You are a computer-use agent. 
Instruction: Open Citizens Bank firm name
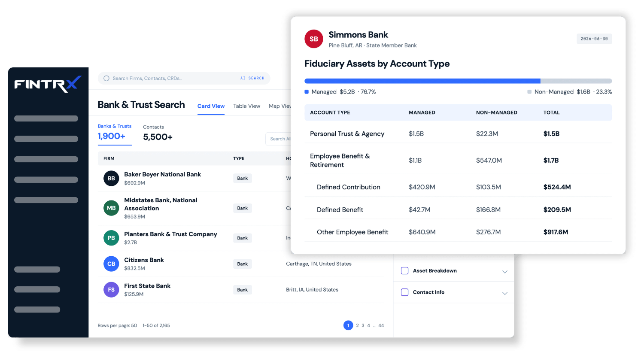tap(144, 260)
